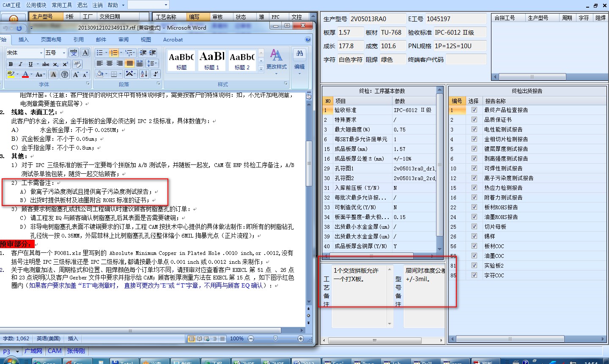
Task: Click the character border icon
Action: (85, 52)
